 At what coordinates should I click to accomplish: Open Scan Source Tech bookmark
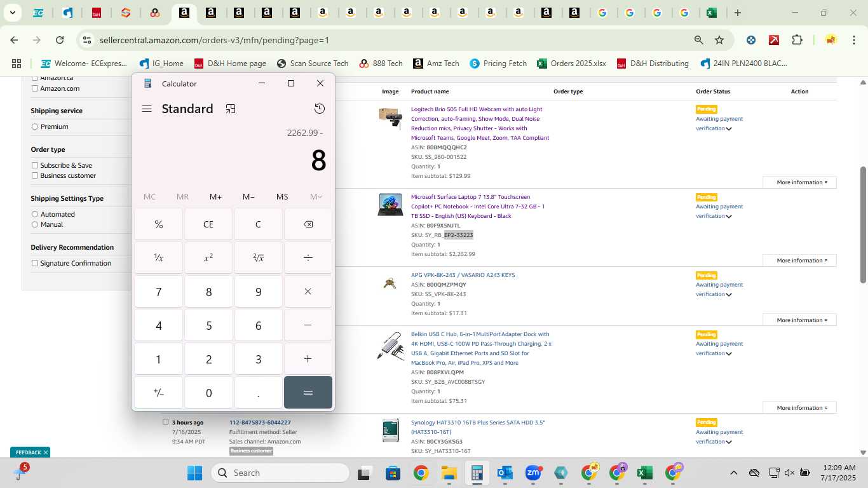tap(313, 64)
